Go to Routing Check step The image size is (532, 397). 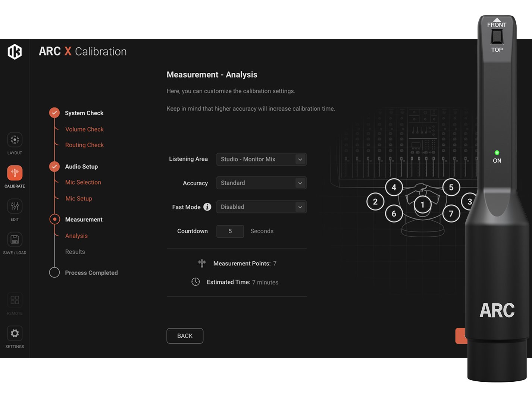point(84,145)
